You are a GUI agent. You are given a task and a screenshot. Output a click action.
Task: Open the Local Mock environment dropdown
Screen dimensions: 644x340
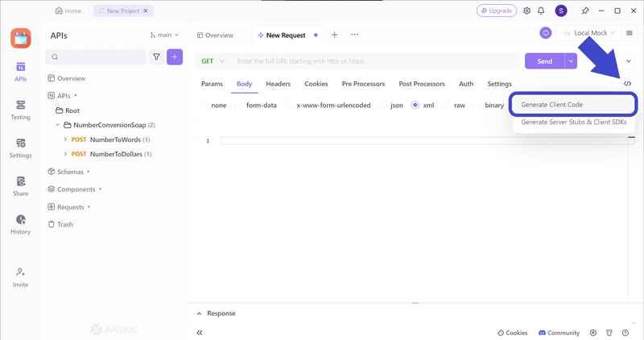[589, 33]
